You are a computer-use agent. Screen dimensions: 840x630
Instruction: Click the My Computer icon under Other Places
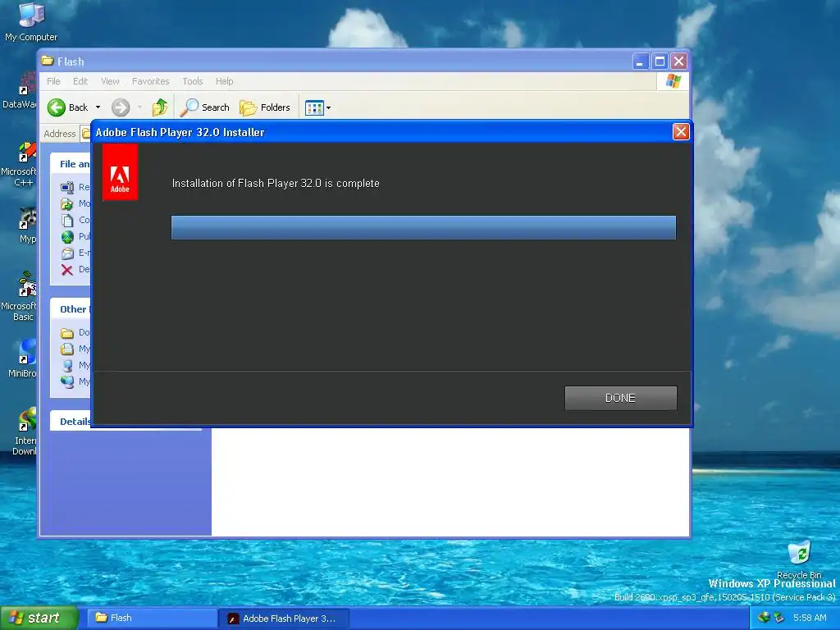(67, 365)
